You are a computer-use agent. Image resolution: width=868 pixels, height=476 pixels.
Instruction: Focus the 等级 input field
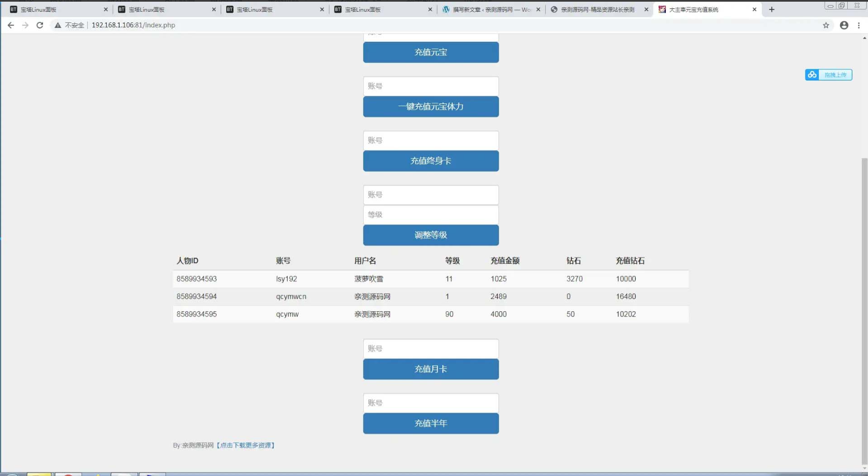click(431, 215)
